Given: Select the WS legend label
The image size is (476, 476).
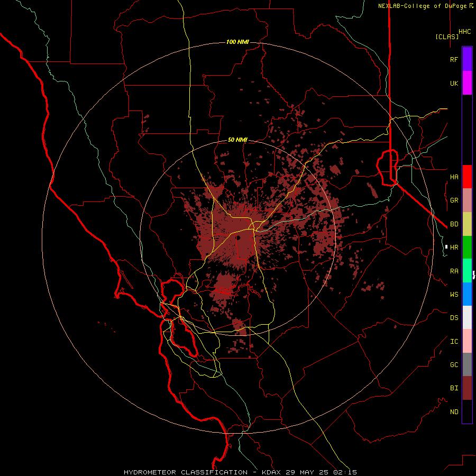Looking at the screenshot, I should 454,295.
